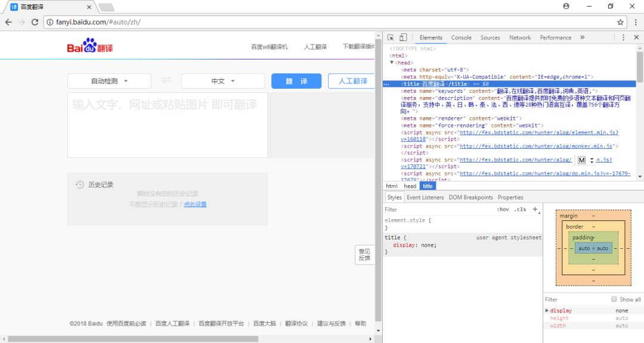Select the head breadcrumb node
The width and height of the screenshot is (644, 343).
(410, 186)
